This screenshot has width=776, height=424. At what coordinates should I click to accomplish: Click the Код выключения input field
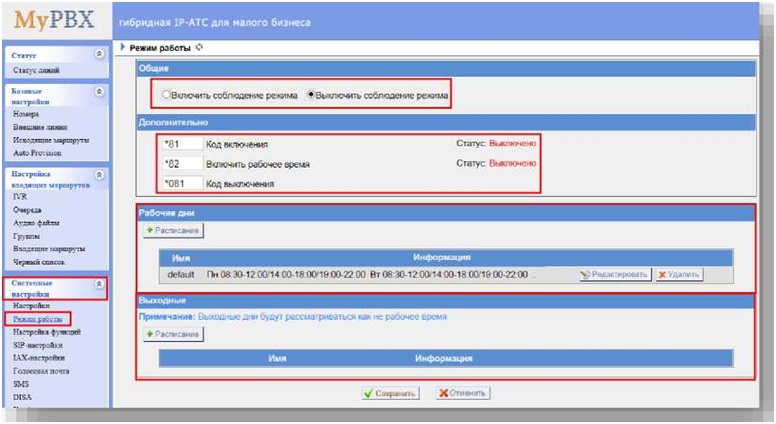pos(183,183)
